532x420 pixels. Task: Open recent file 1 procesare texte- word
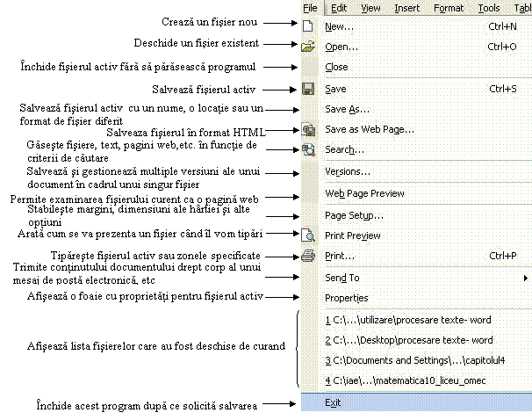(x=408, y=320)
